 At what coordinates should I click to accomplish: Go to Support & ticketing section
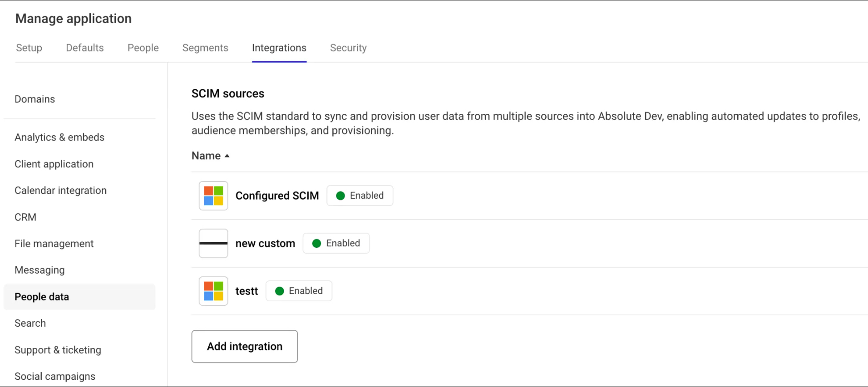click(58, 350)
